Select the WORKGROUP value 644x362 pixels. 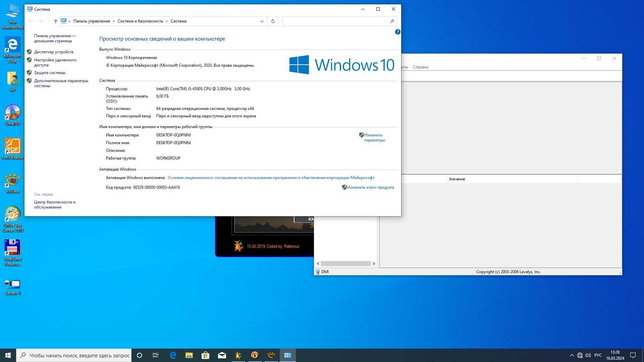coord(168,158)
